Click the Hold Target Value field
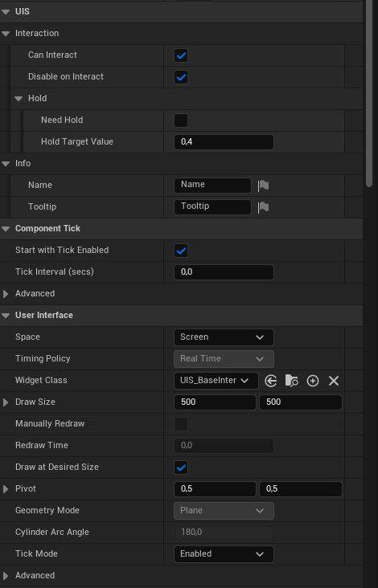378x588 pixels. (224, 142)
